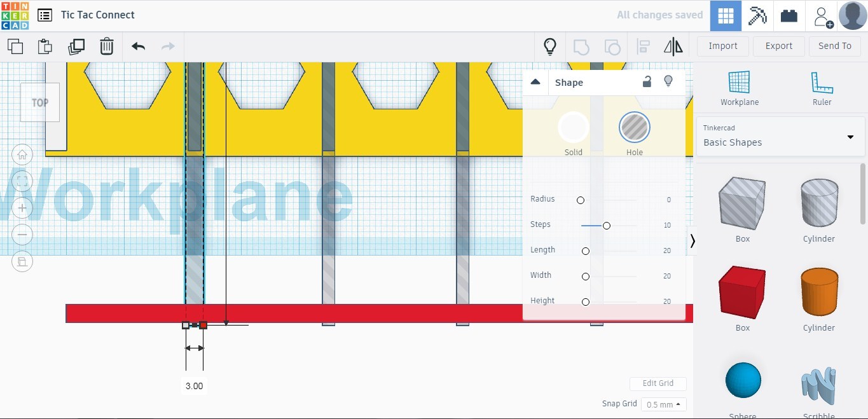Click the white corner handle of selection
The height and width of the screenshot is (419, 868).
point(186,325)
